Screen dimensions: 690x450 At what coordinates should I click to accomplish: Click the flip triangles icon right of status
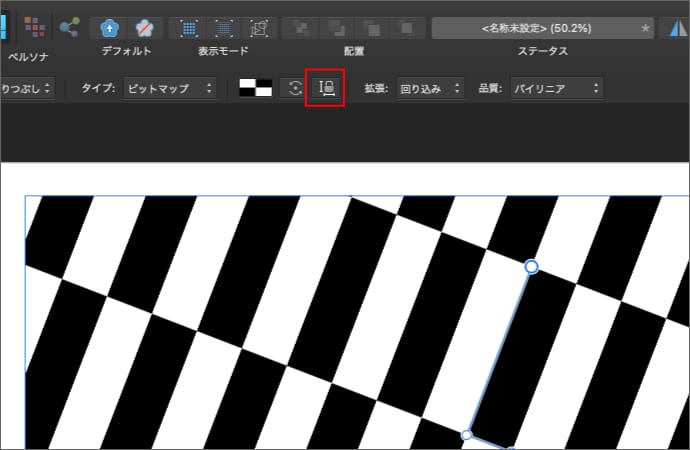pos(677,27)
